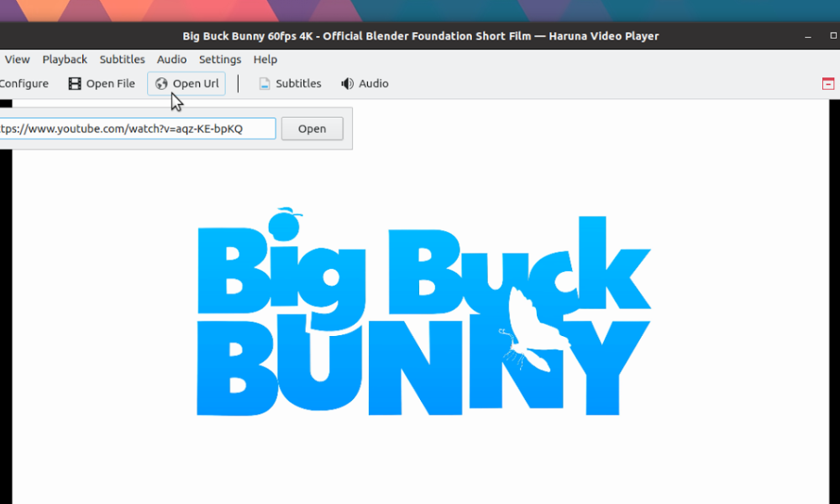Click the Open button beside URL field
This screenshot has height=504, width=840.
point(312,129)
